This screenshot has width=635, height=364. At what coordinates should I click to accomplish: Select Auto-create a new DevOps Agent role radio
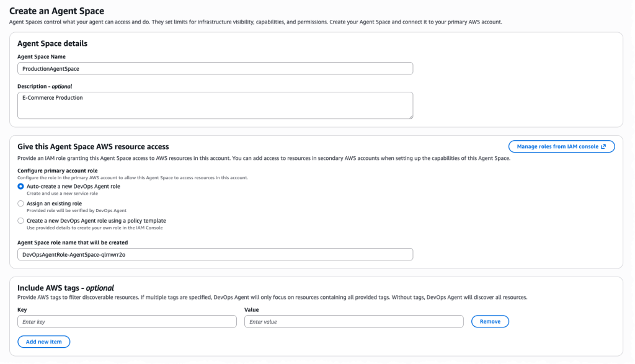tap(21, 186)
